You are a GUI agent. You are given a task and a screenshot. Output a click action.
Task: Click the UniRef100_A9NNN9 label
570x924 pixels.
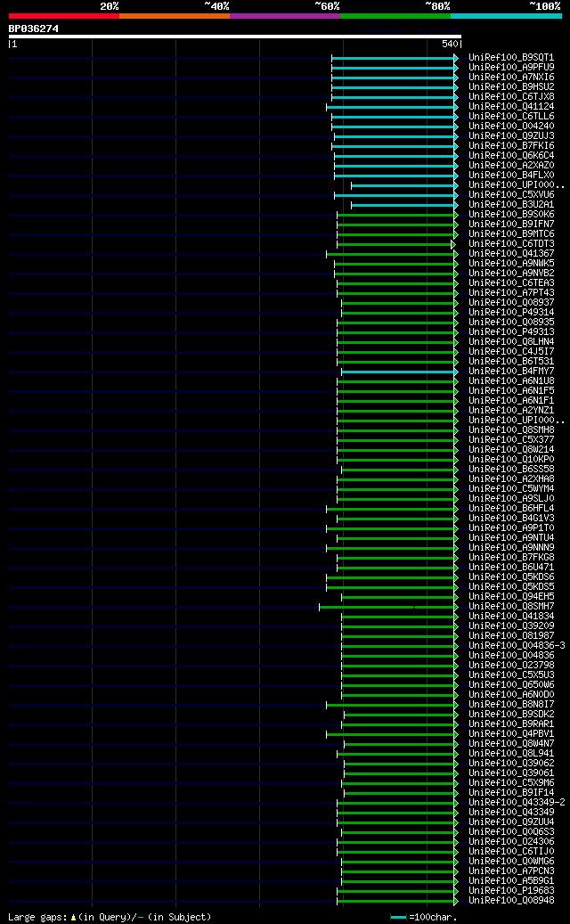coord(511,547)
